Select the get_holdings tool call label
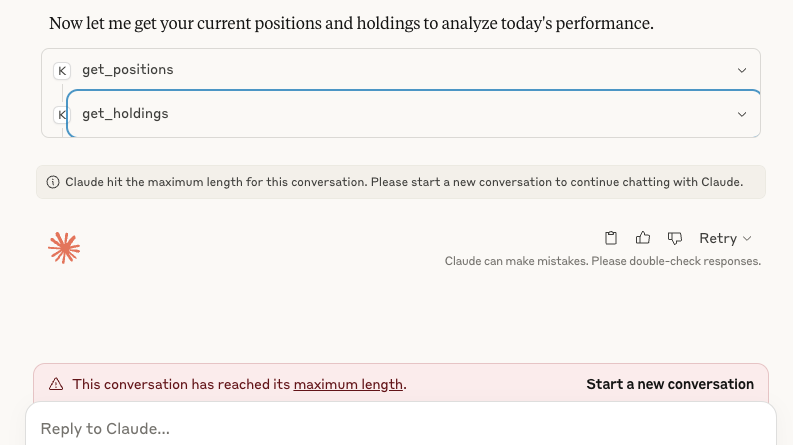Screen dimensions: 793x445 click(125, 114)
